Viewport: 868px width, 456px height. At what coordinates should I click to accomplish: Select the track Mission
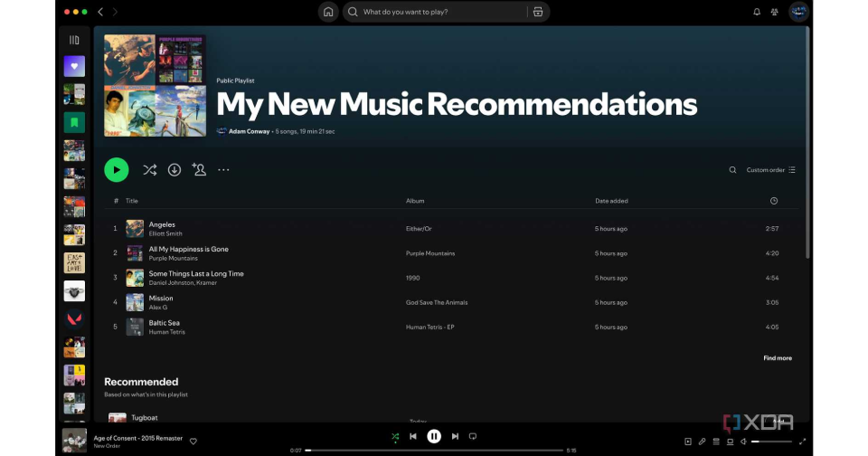[x=161, y=298]
